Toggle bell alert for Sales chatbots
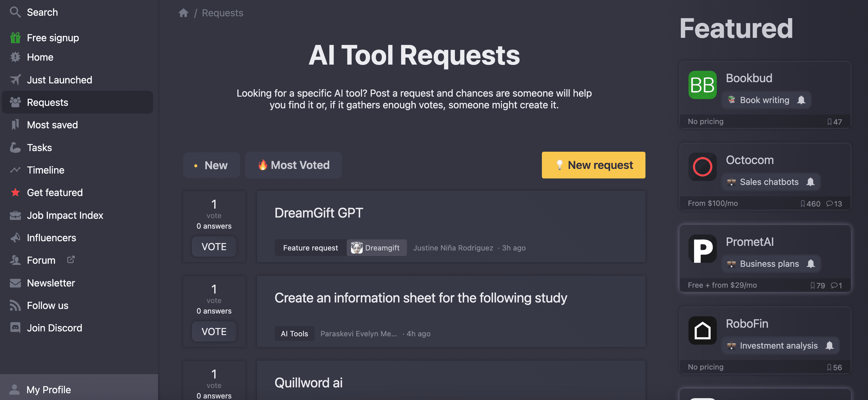 click(811, 182)
